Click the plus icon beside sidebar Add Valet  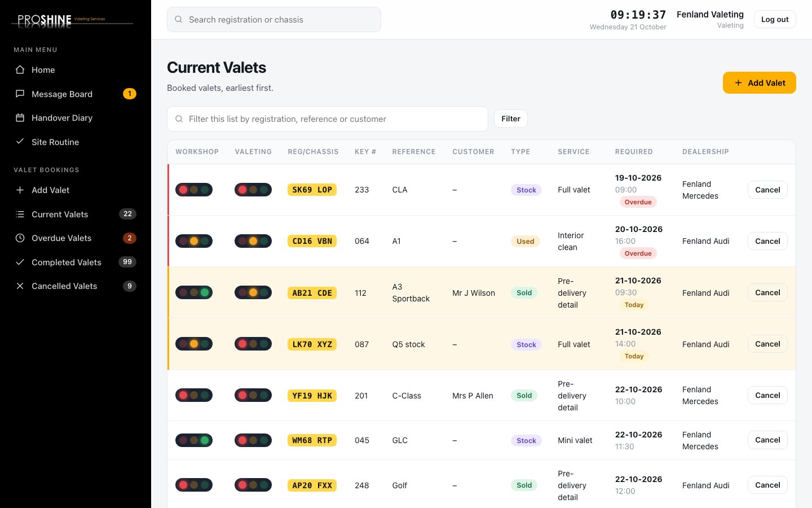coord(20,190)
